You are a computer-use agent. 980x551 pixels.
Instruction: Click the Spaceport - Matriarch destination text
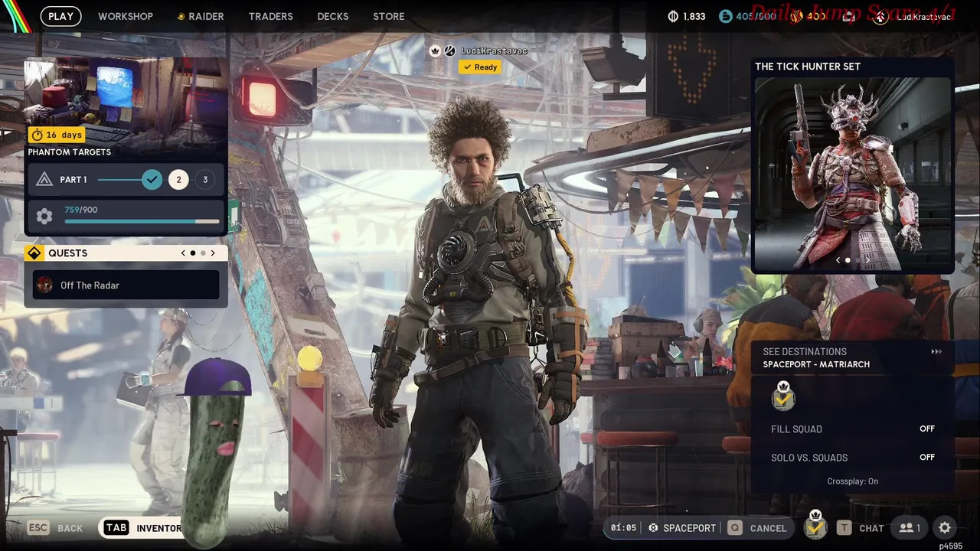click(816, 364)
